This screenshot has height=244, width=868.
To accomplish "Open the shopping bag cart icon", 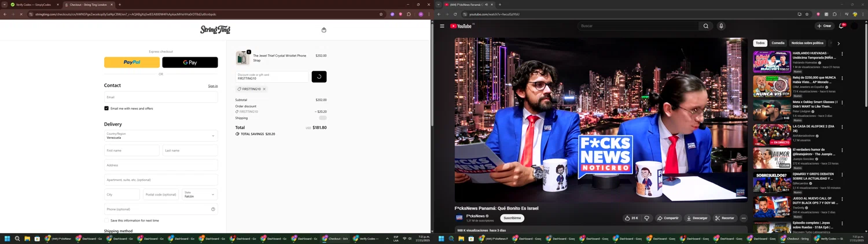I will [x=323, y=30].
